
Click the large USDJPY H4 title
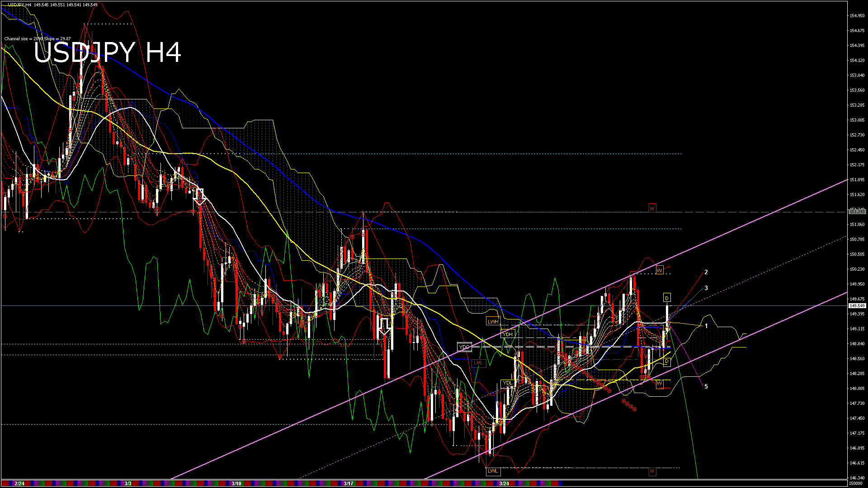pyautogui.click(x=108, y=52)
